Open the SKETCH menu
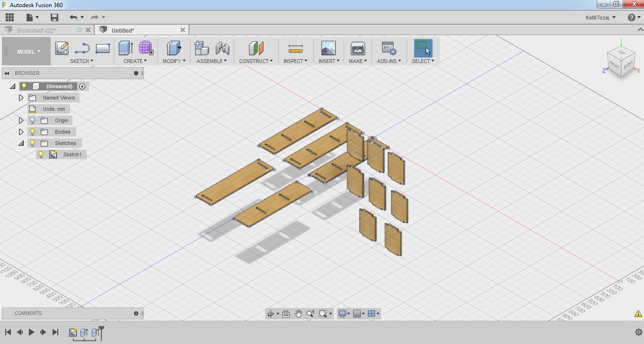 pos(81,61)
